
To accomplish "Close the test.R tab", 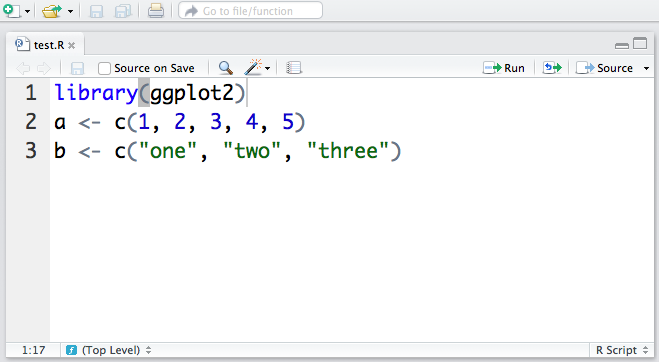I will pyautogui.click(x=72, y=45).
